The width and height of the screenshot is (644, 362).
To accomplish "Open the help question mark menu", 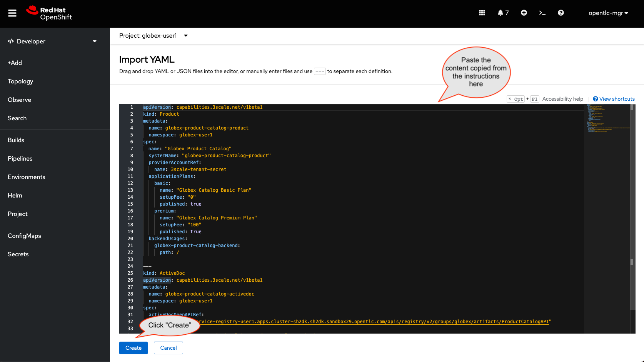I will (x=561, y=13).
